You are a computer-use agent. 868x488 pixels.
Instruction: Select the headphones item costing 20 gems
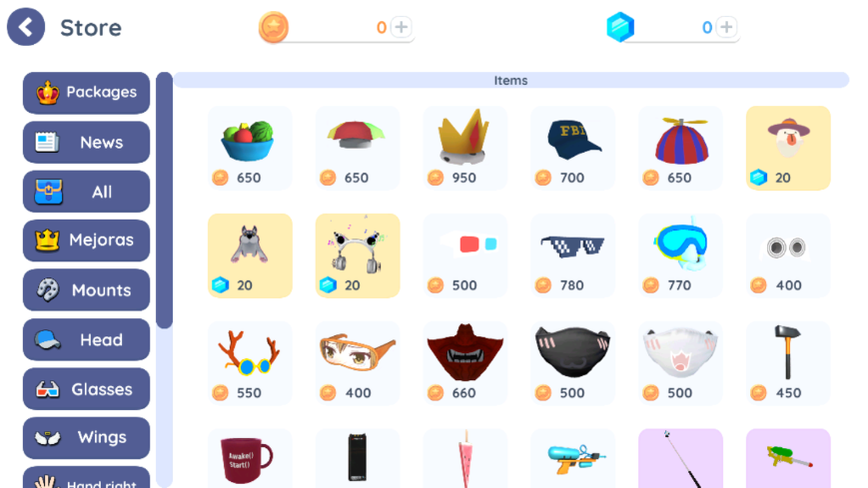(358, 255)
